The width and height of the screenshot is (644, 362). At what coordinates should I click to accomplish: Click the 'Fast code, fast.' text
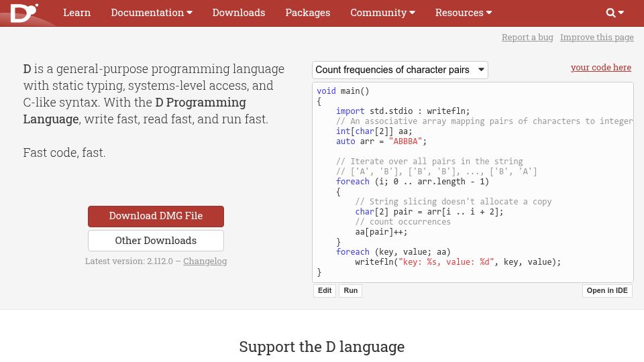[64, 153]
